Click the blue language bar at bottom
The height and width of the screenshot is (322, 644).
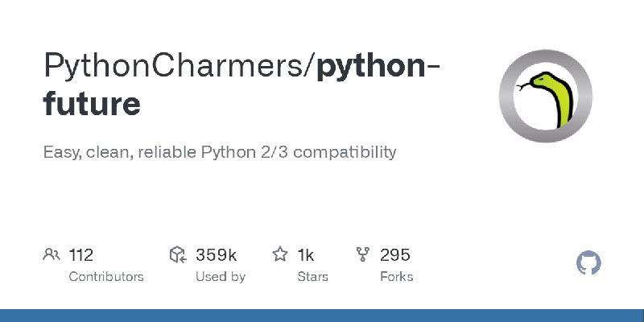click(x=322, y=316)
